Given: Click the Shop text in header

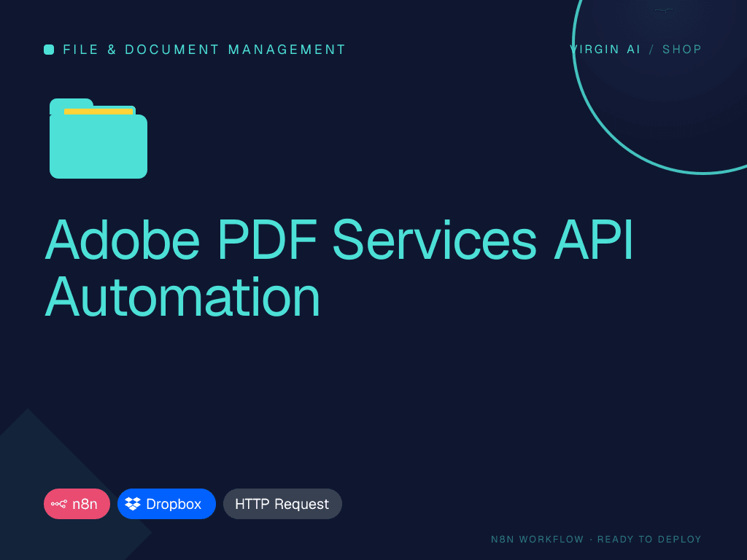Looking at the screenshot, I should (x=682, y=50).
